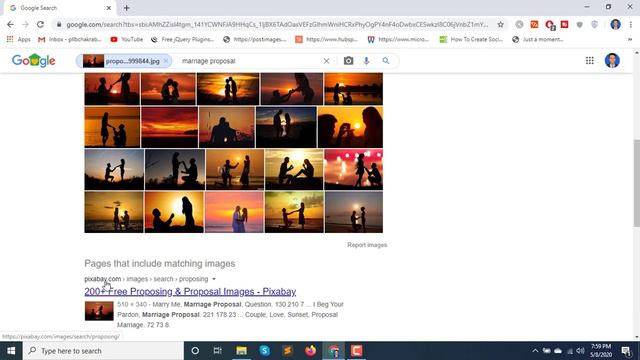The width and height of the screenshot is (640, 360).
Task: Open pink bokeh lights couple thumbnail
Action: click(x=353, y=169)
